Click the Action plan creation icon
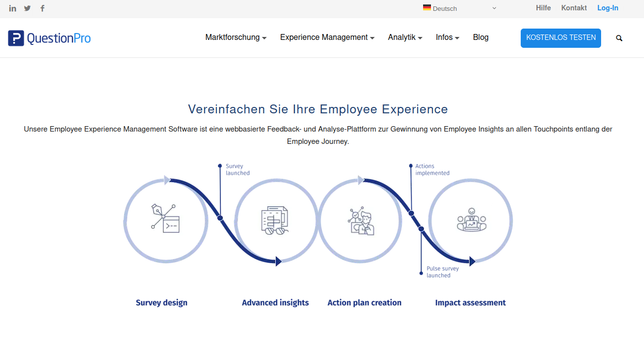The image size is (644, 340). [x=361, y=221]
